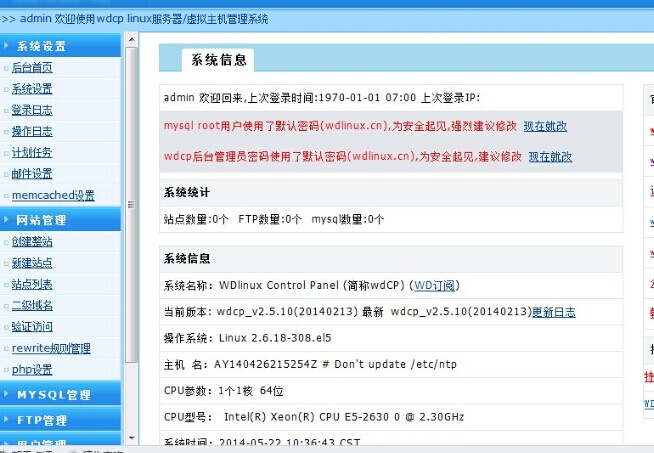Go to 计划任务 in sidebar
This screenshot has height=453, width=654.
(32, 153)
